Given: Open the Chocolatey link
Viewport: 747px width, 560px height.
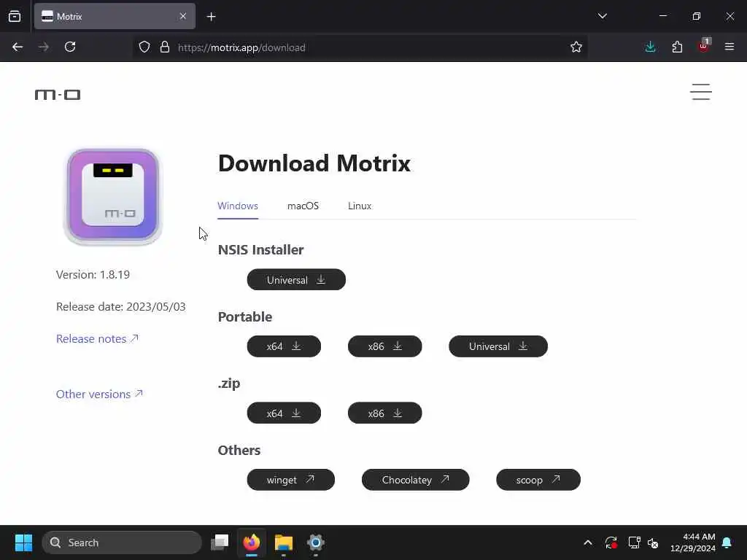Looking at the screenshot, I should tap(415, 480).
